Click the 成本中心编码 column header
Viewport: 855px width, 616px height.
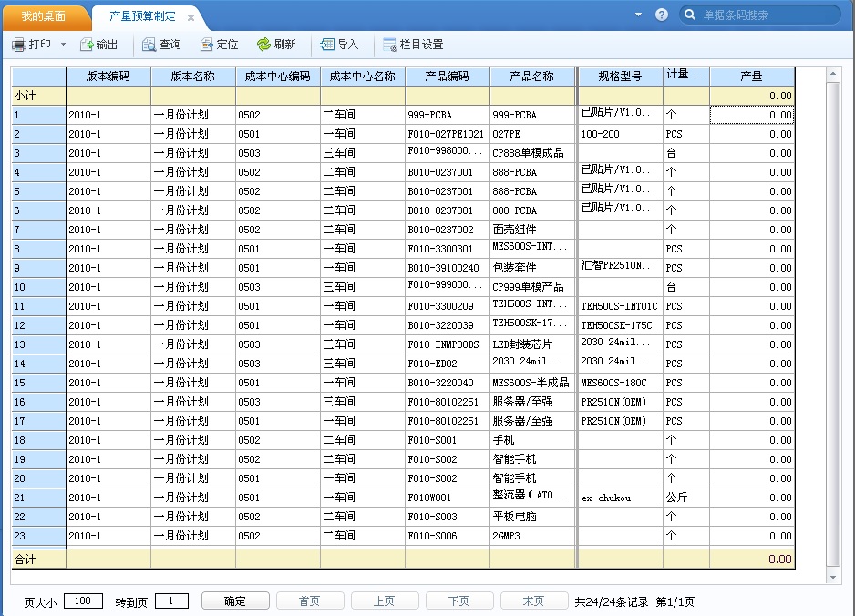pos(277,77)
